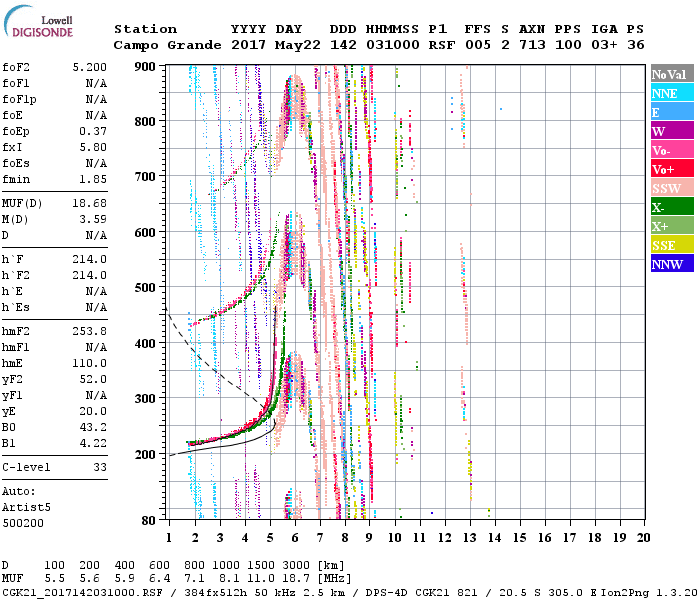Viewport: 700px width, 600px height.
Task: Click the NNE cyan legend swatch
Action: pyautogui.click(x=671, y=93)
